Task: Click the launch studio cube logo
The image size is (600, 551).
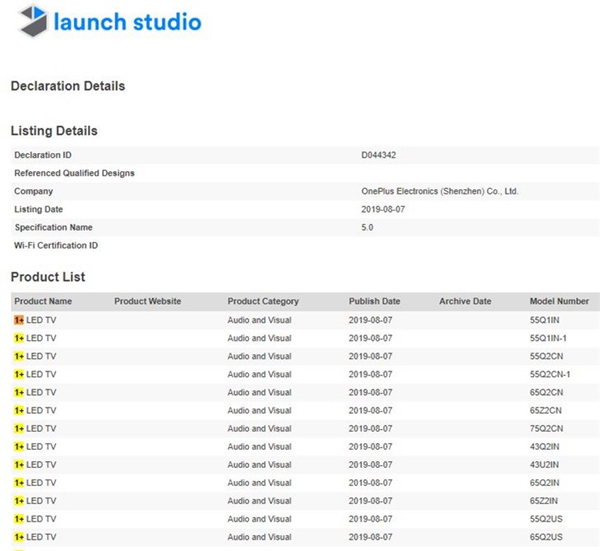Action: click(x=33, y=22)
